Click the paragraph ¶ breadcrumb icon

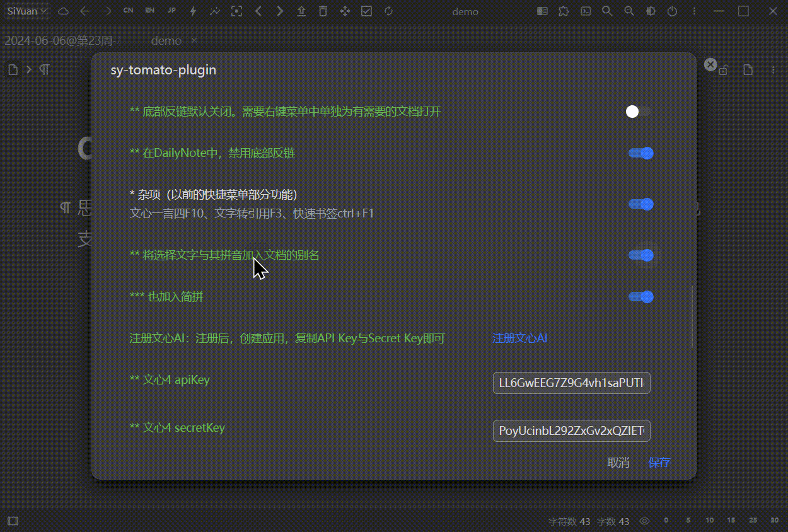point(45,70)
